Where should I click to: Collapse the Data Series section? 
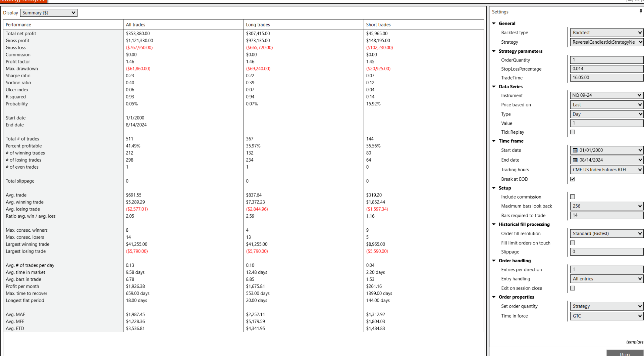pos(494,87)
